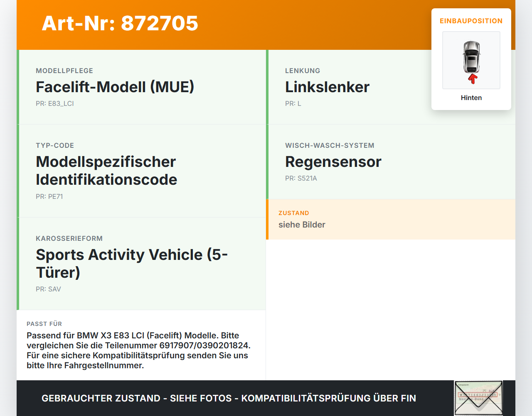This screenshot has height=416, width=532.
Task: Click the PR: SAV code
Action: pos(48,289)
